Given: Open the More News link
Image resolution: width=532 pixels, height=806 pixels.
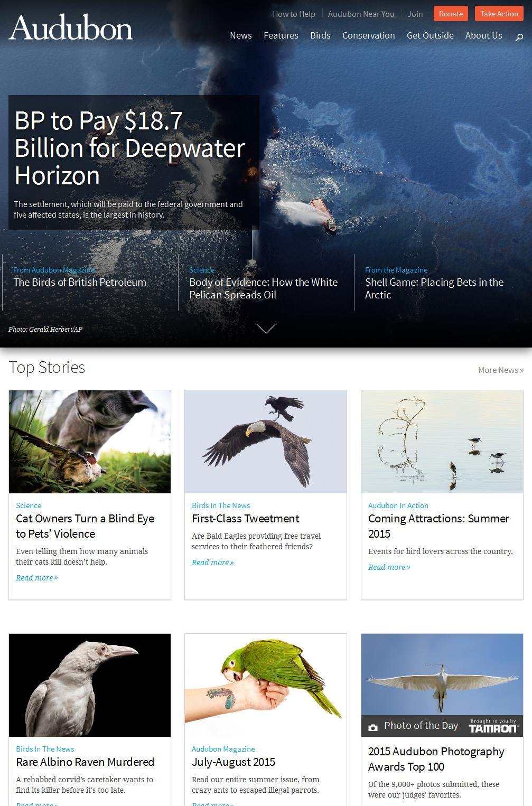Looking at the screenshot, I should pos(500,370).
